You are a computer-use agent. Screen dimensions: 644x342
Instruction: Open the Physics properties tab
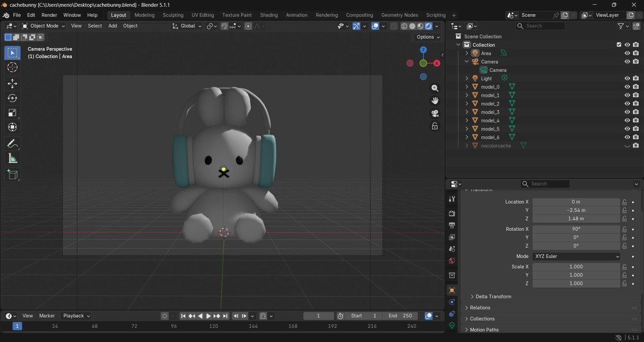pos(452,302)
